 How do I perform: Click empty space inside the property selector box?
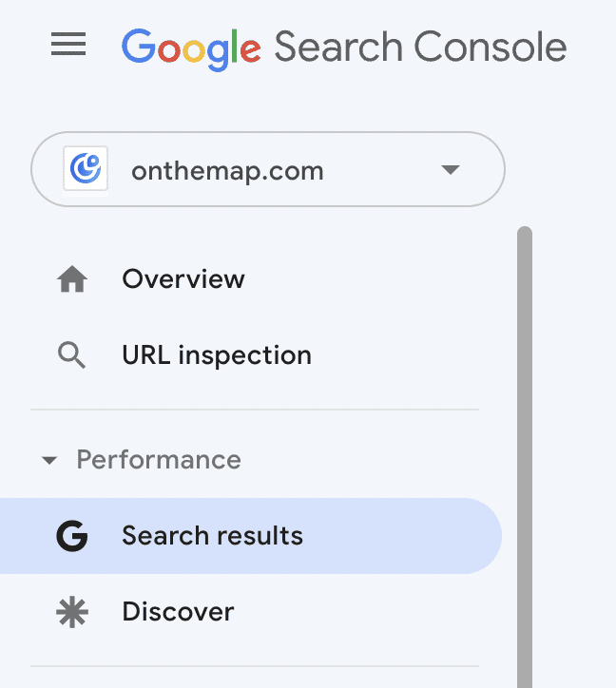click(380, 170)
